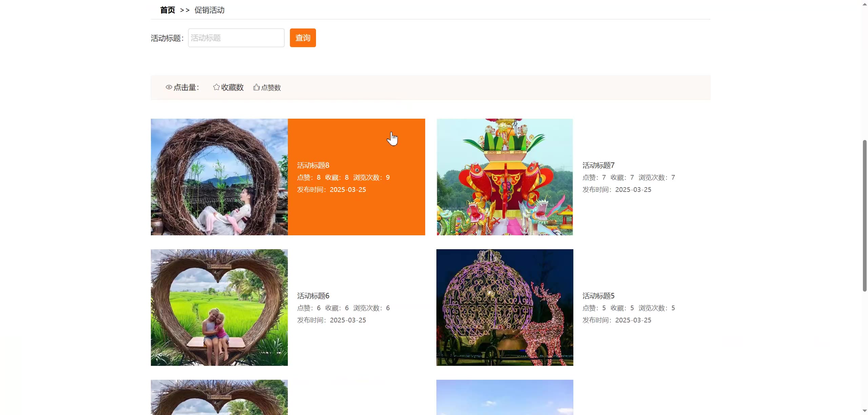Click the 活动标题8 title text
This screenshot has height=415, width=868.
313,165
